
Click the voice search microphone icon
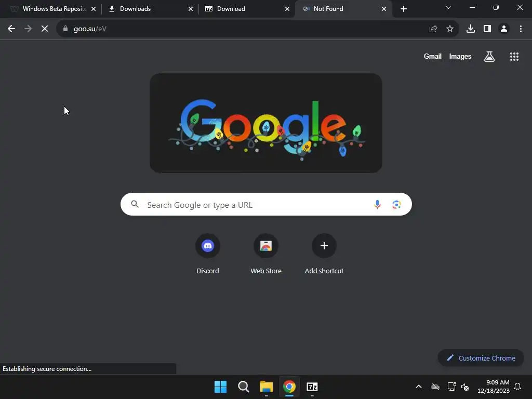click(x=377, y=204)
